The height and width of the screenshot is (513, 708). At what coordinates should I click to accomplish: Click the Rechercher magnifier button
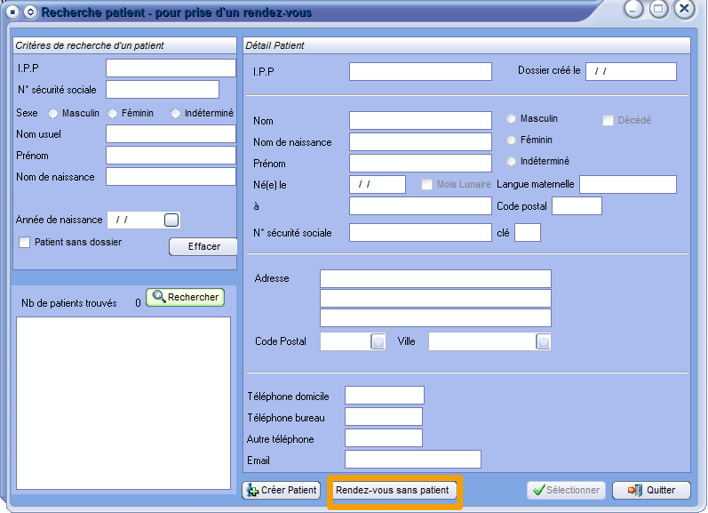(186, 298)
